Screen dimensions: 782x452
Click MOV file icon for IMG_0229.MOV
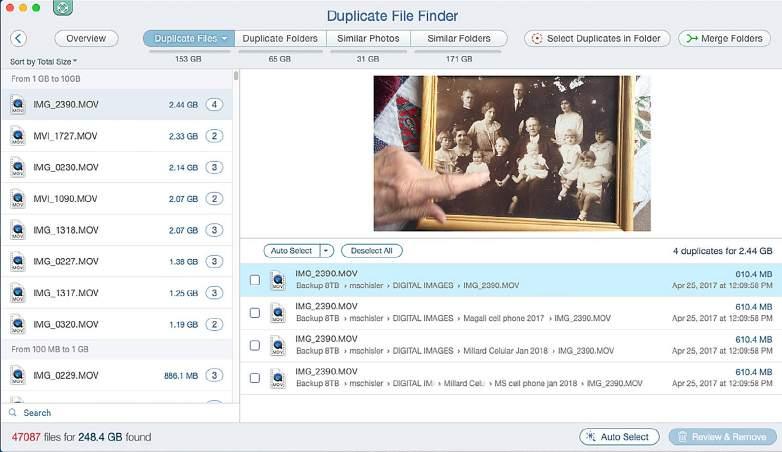[x=18, y=375]
